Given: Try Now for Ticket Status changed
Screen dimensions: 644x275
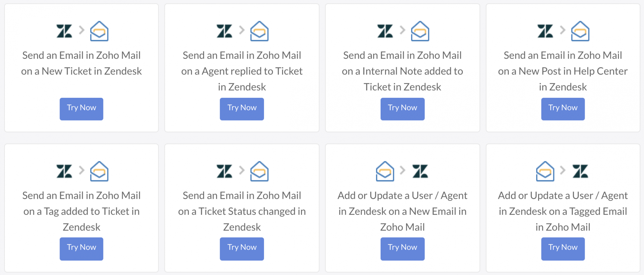Looking at the screenshot, I should (x=242, y=249).
